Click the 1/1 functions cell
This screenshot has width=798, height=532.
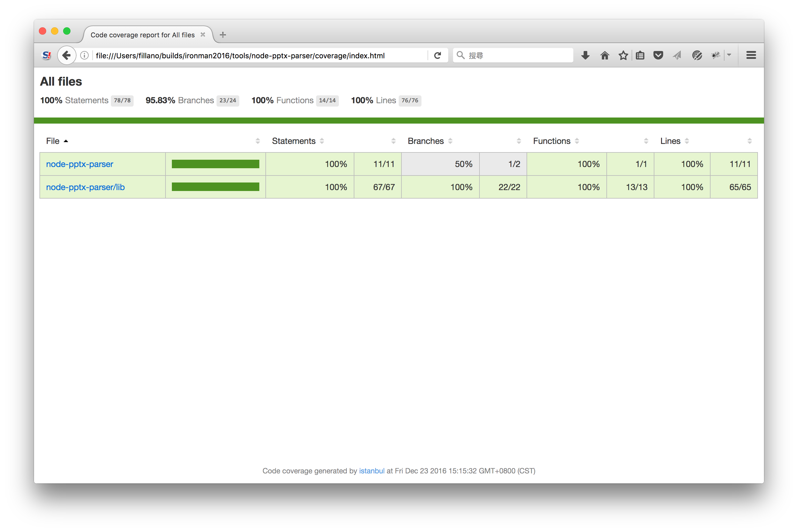630,164
